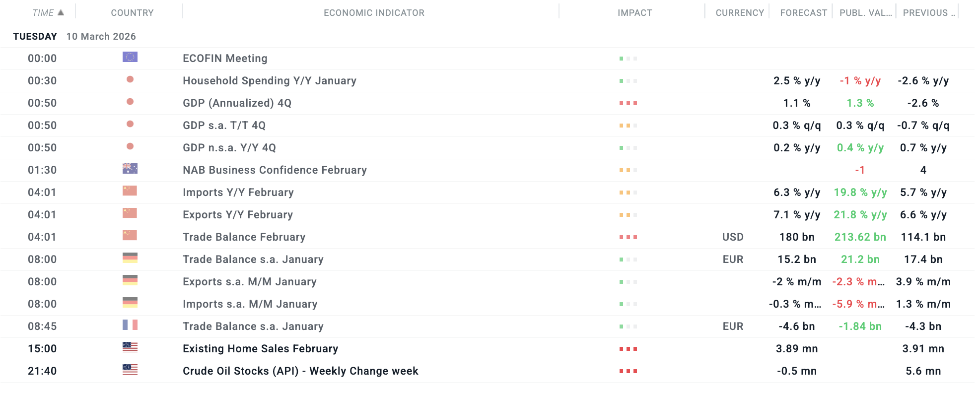Sort by the COUNTRY column header
The width and height of the screenshot is (980, 393).
pos(132,13)
